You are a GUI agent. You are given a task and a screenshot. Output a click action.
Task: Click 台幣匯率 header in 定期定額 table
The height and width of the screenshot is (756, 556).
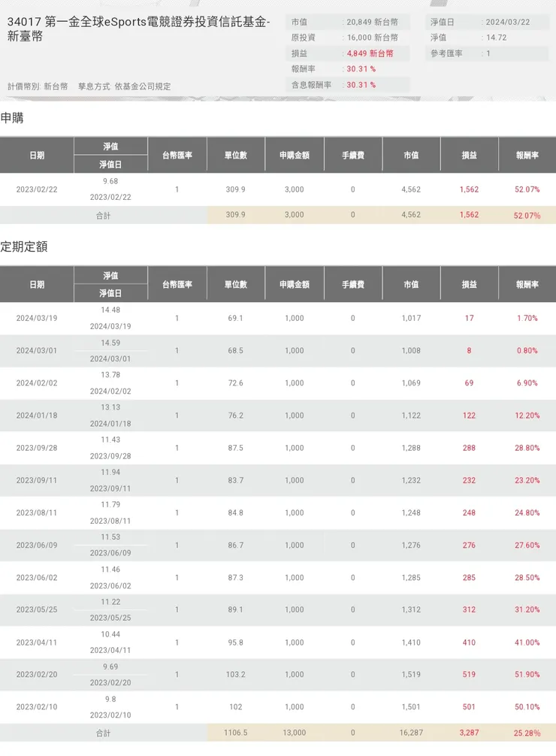point(177,285)
